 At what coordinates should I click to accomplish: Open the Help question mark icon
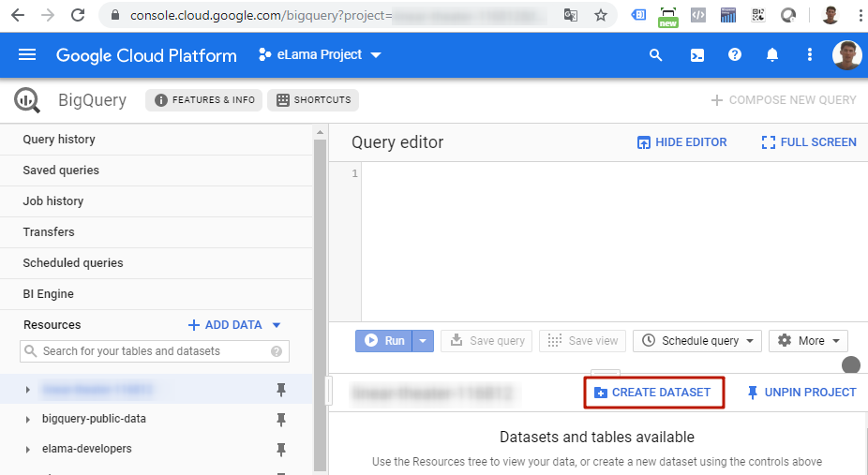click(x=735, y=54)
